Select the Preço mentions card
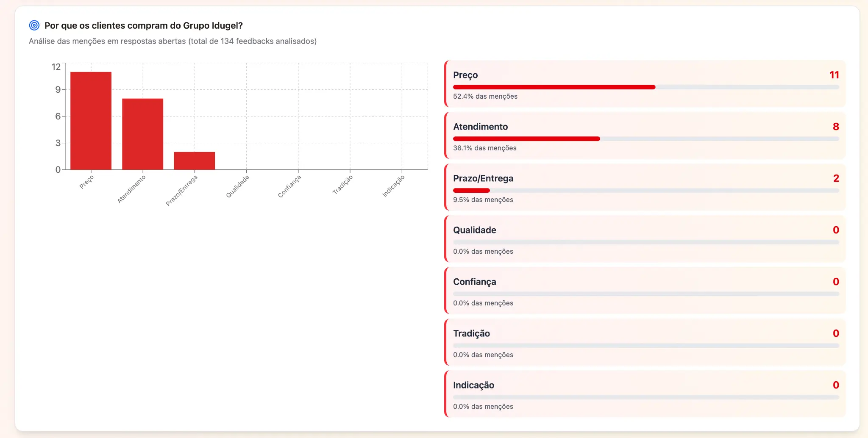Image resolution: width=868 pixels, height=438 pixels. click(644, 83)
